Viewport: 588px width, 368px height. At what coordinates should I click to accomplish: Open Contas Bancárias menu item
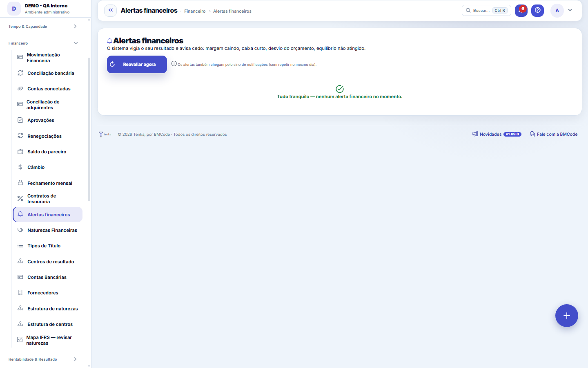tap(47, 277)
